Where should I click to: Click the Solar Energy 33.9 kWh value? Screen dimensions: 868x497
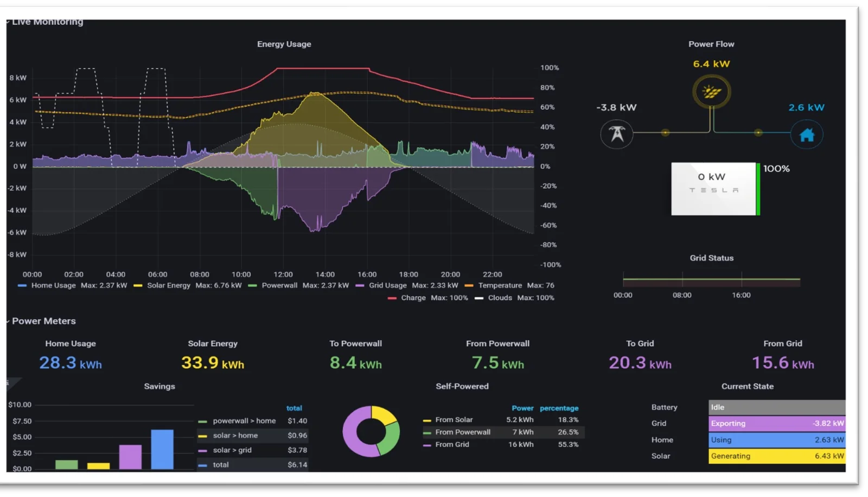click(213, 362)
